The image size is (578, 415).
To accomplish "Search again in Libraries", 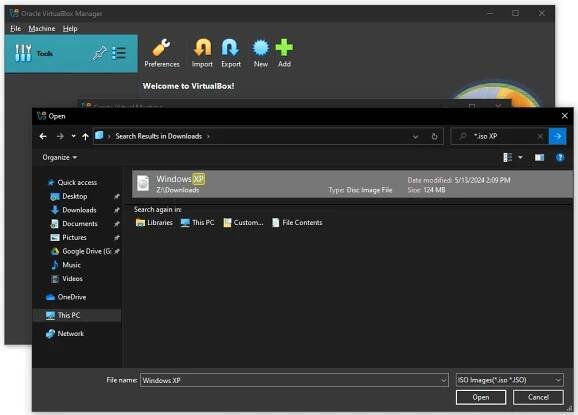I will click(154, 223).
